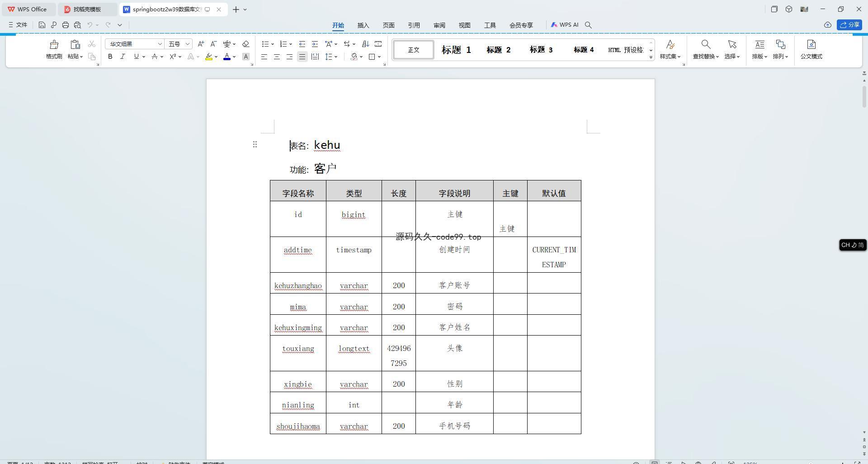Apply the 标题 2 style
The height and width of the screenshot is (464, 868).
tap(498, 50)
